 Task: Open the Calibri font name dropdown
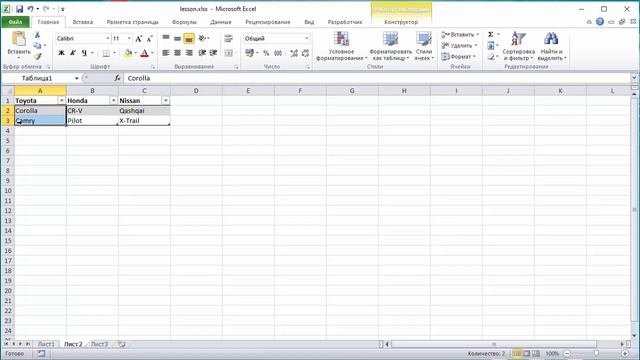tap(108, 38)
